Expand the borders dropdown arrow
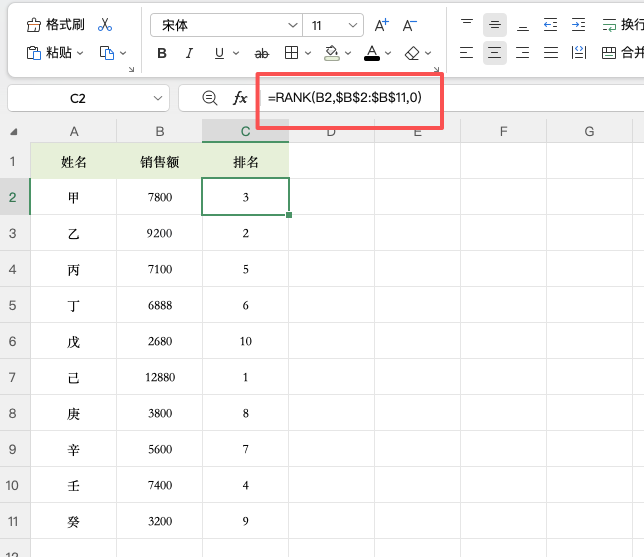Image resolution: width=644 pixels, height=557 pixels. (x=308, y=53)
